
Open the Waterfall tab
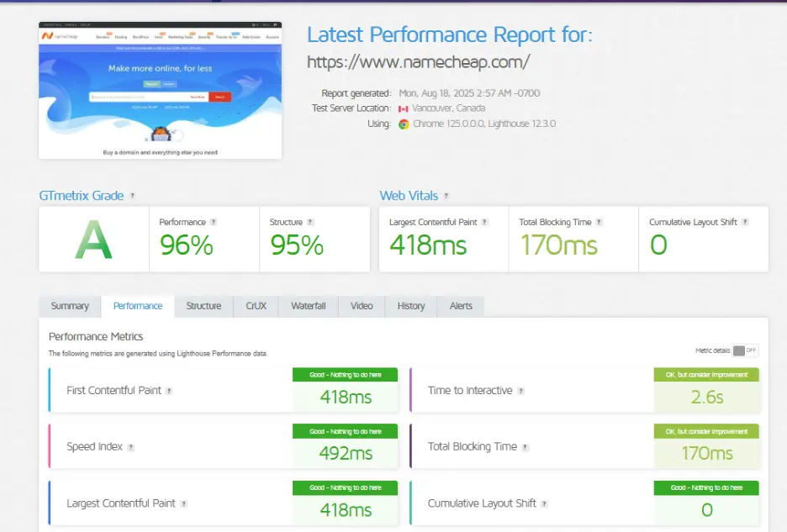click(309, 306)
